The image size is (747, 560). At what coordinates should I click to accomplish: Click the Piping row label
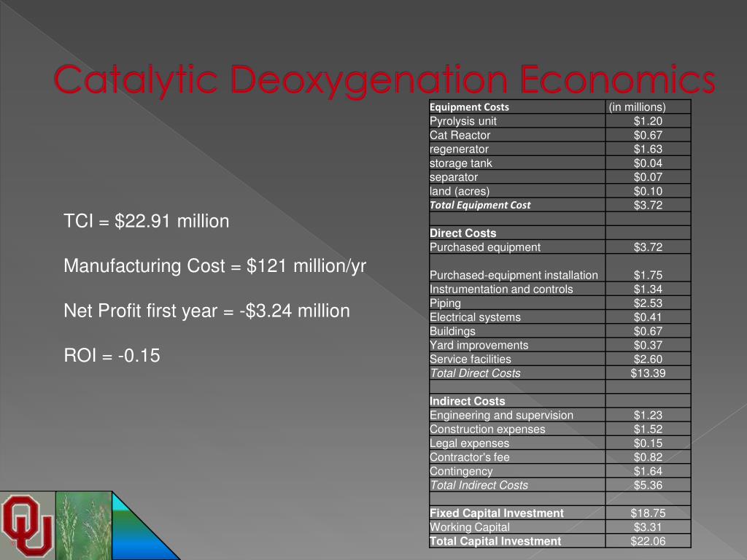(x=446, y=303)
